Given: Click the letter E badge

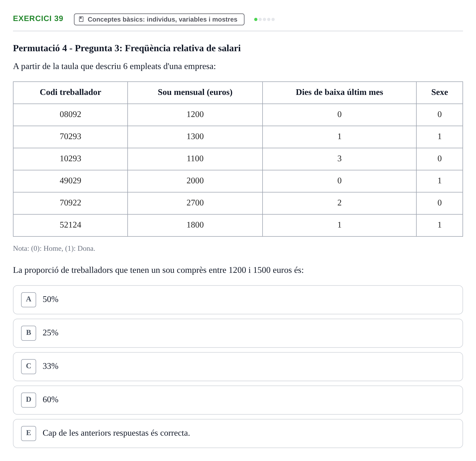Looking at the screenshot, I should [29, 434].
